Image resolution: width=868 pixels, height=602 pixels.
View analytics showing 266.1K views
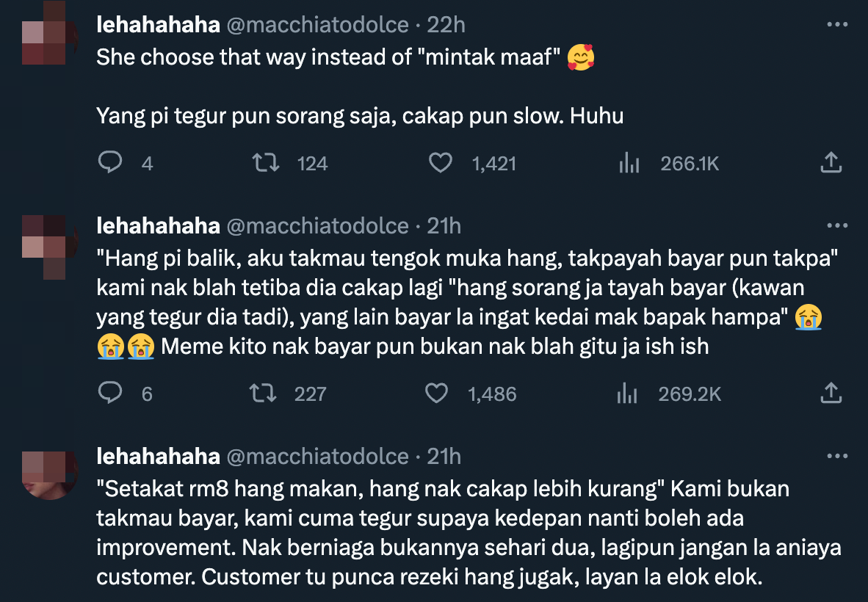pos(629,163)
